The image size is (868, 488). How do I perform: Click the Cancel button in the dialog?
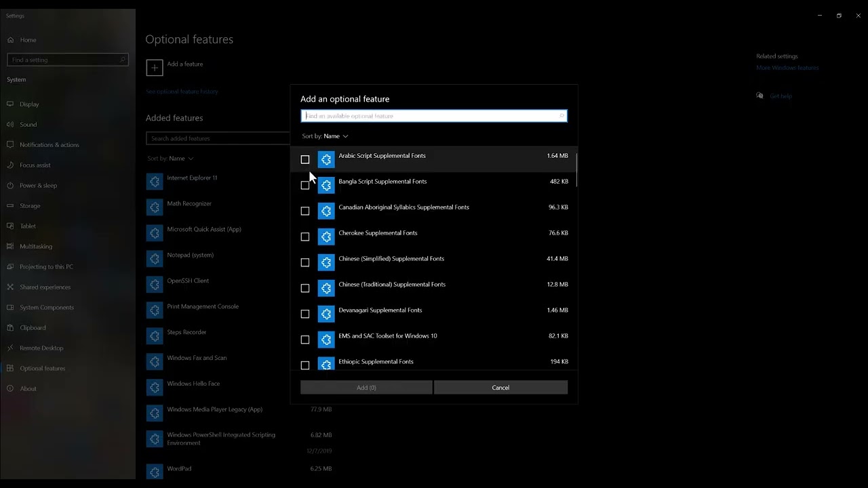click(500, 388)
